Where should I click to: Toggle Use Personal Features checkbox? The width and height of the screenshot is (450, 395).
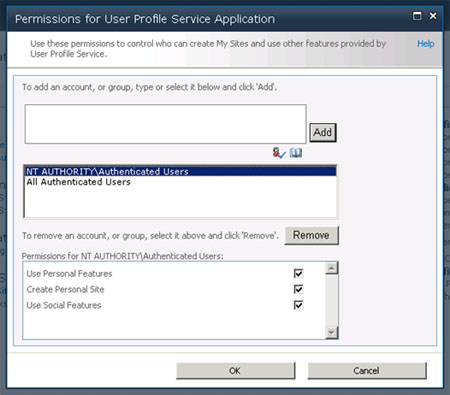click(298, 273)
